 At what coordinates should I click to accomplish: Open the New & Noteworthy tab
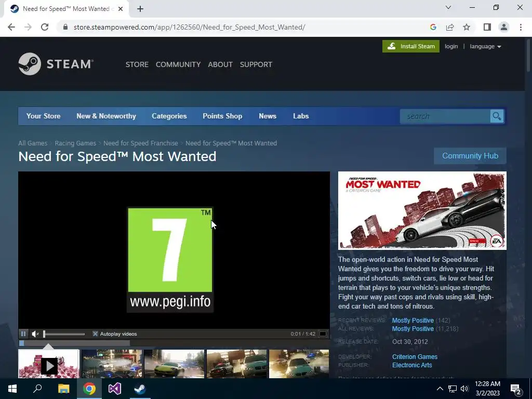coord(106,116)
